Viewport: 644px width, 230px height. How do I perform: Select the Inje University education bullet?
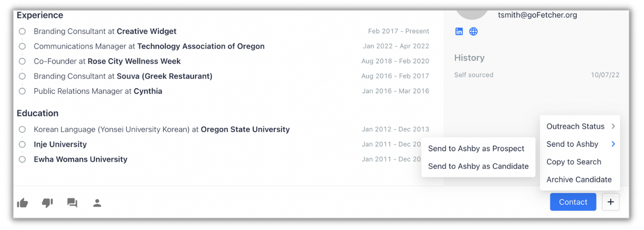coord(22,144)
